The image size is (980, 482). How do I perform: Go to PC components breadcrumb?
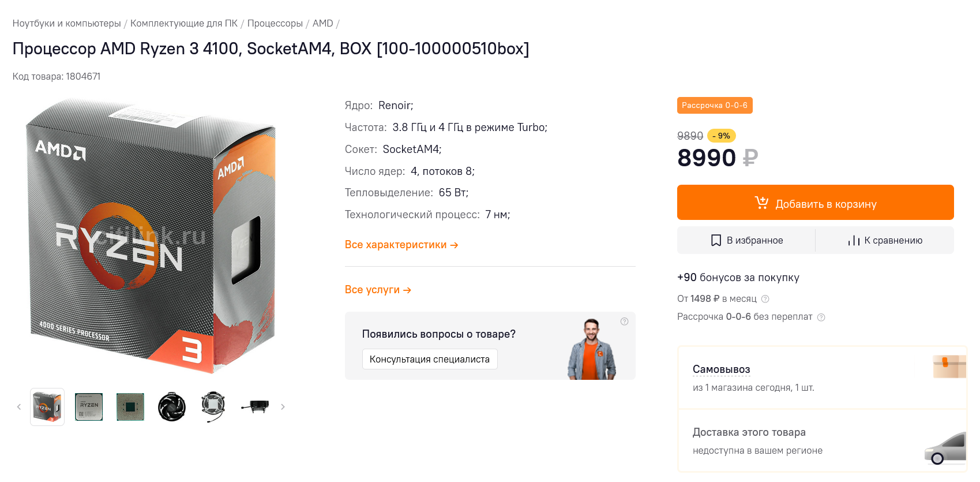[183, 24]
